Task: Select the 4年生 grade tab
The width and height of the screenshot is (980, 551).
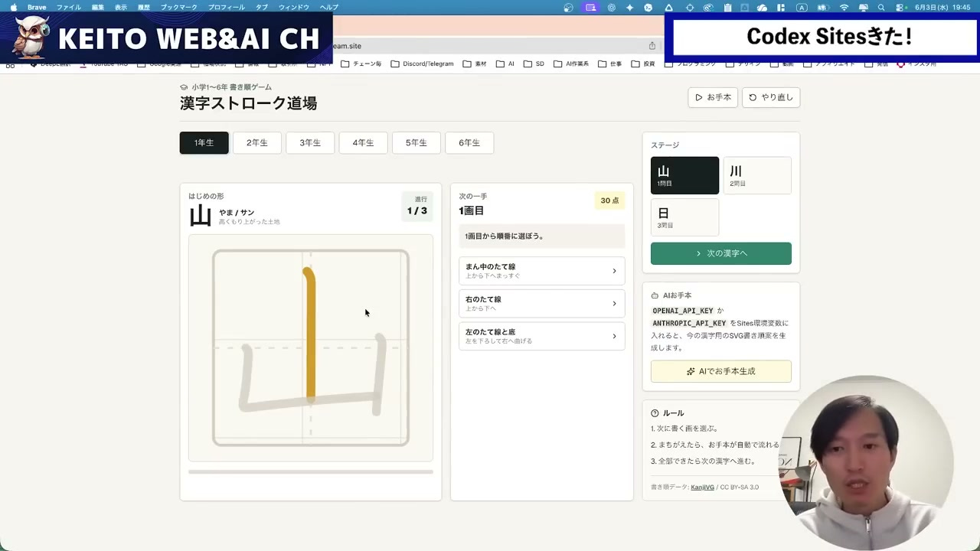Action: coord(363,143)
